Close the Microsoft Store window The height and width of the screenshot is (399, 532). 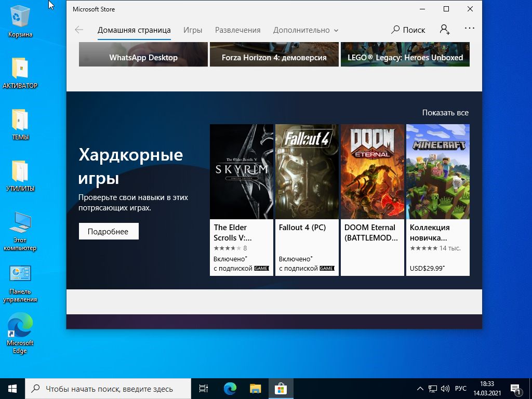click(470, 9)
